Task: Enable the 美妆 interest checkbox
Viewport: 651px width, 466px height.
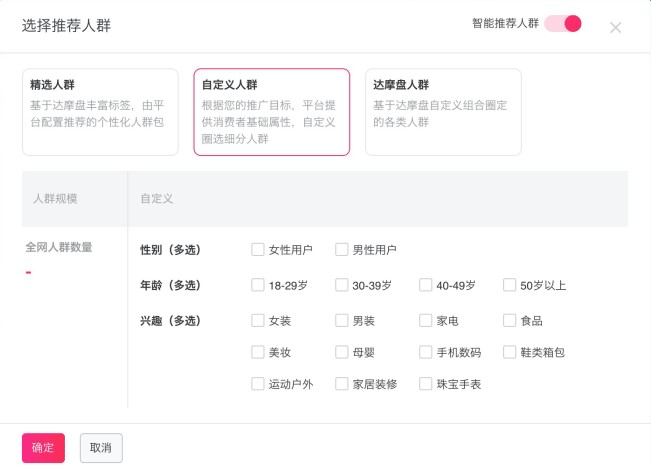Action: 258,352
